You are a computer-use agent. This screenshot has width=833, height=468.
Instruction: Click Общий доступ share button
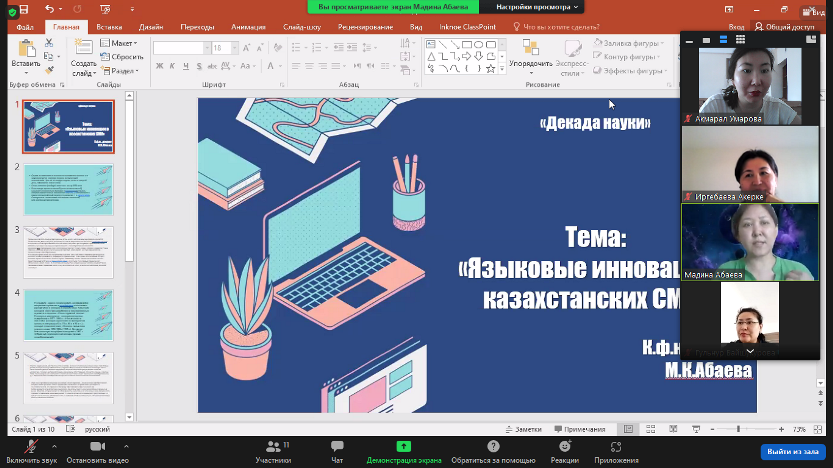tap(789, 28)
